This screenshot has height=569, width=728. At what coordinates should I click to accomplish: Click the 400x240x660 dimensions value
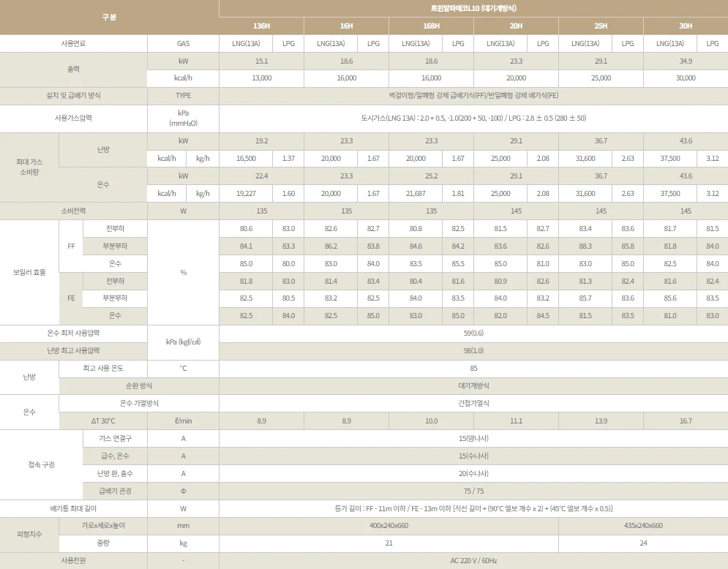click(389, 526)
